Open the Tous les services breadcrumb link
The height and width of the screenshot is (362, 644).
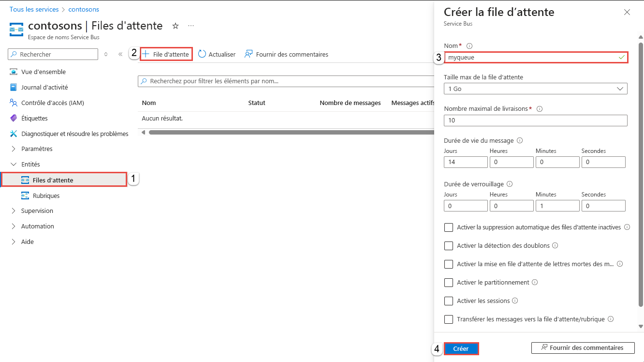tap(34, 9)
